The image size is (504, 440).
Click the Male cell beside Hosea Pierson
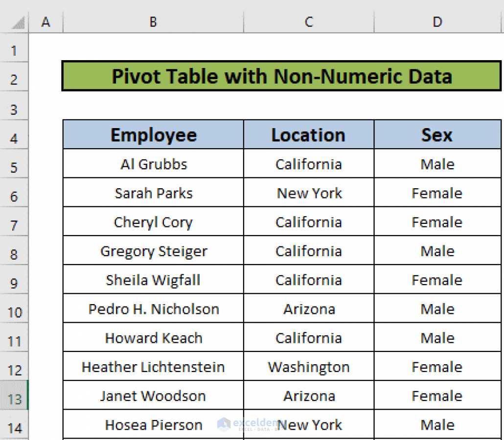click(x=437, y=424)
